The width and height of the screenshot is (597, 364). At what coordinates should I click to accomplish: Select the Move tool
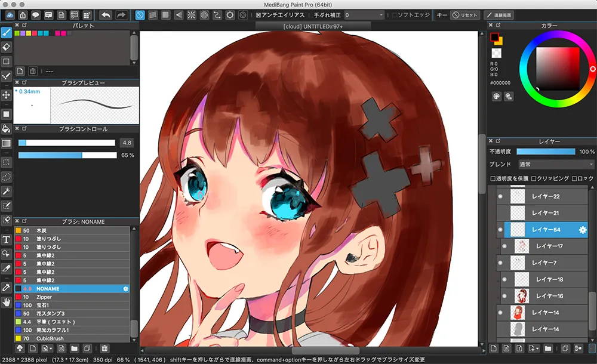7,95
